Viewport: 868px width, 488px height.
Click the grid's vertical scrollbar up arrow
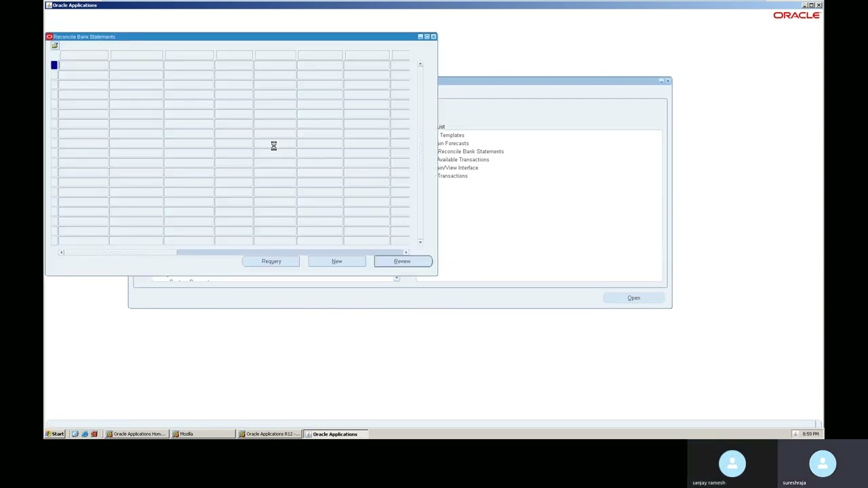pyautogui.click(x=420, y=64)
